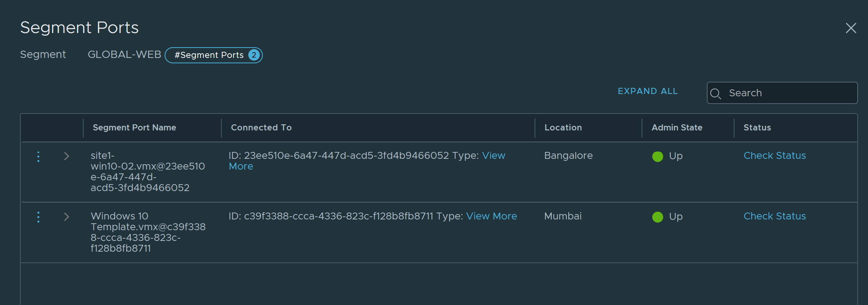Click the Admin State column header

click(x=677, y=128)
